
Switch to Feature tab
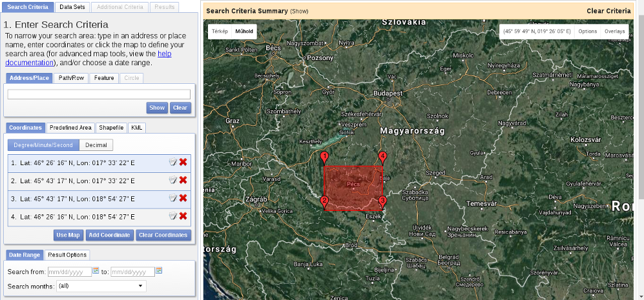click(104, 78)
